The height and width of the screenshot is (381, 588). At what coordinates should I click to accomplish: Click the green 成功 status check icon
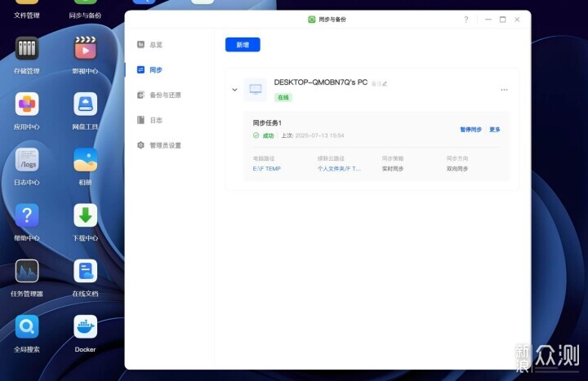click(x=256, y=135)
